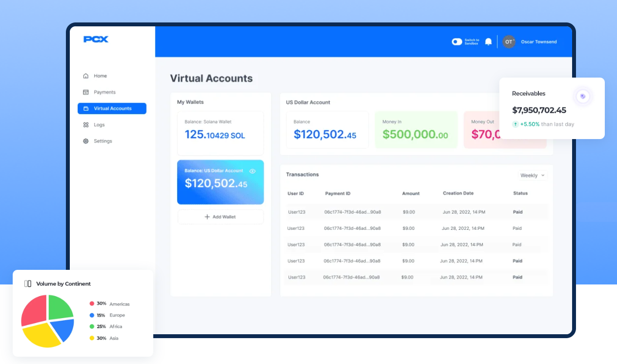Click the My Wallets heading

190,102
